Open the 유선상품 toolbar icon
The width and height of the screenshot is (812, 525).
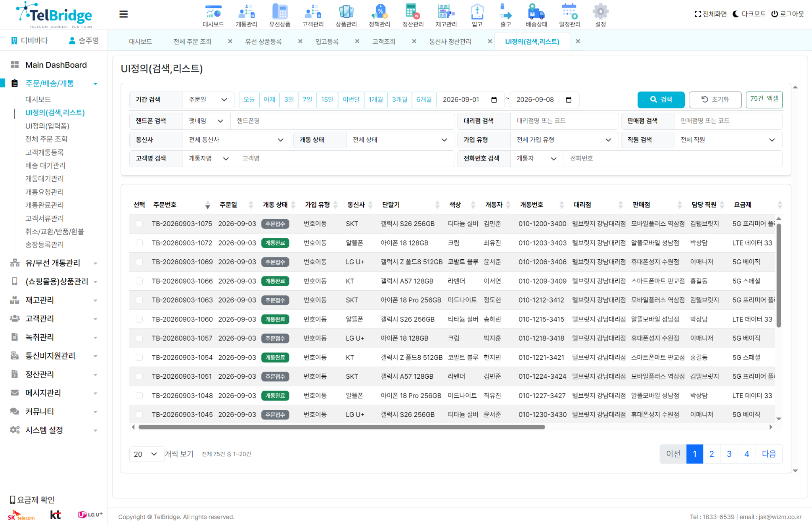280,15
